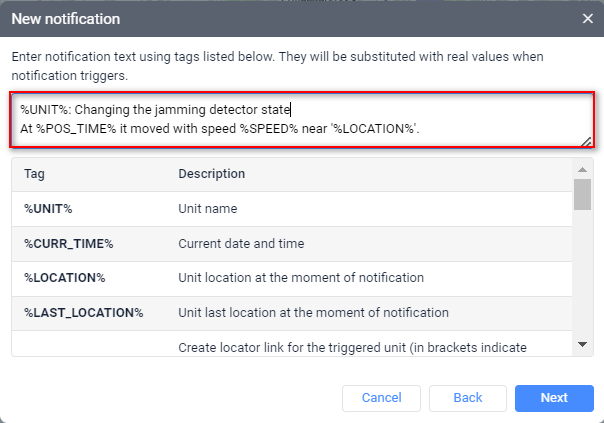Click the Tag column header
604x423 pixels.
click(x=35, y=174)
